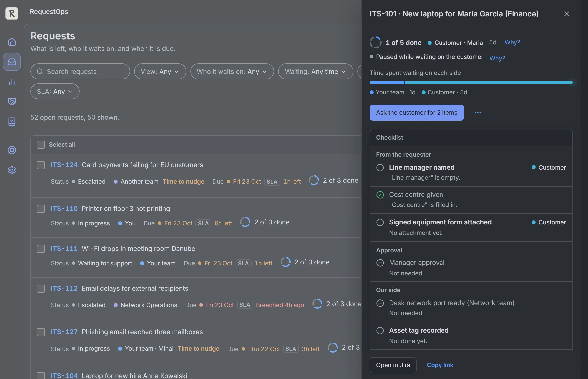Click 'Network Operations' assignee text
This screenshot has width=588, height=379.
coord(149,305)
